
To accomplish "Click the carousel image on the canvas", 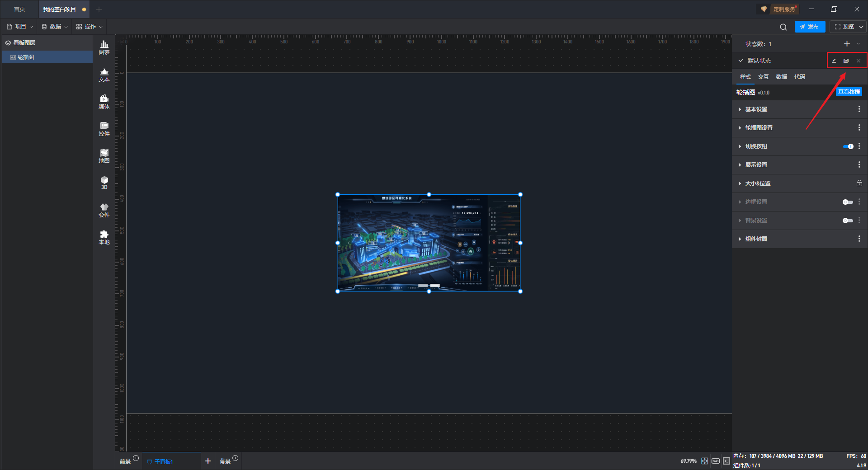I will tap(429, 243).
